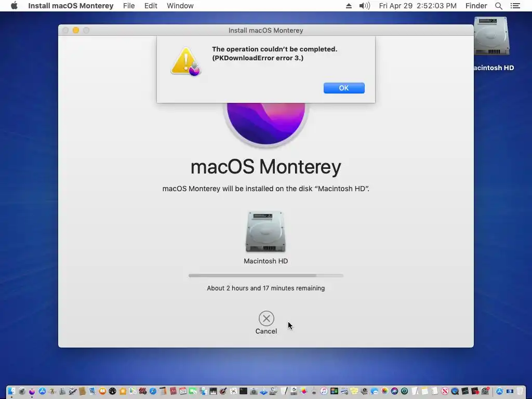Viewport: 532px width, 399px height.
Task: Open Notification Center list icon
Action: pos(515,6)
